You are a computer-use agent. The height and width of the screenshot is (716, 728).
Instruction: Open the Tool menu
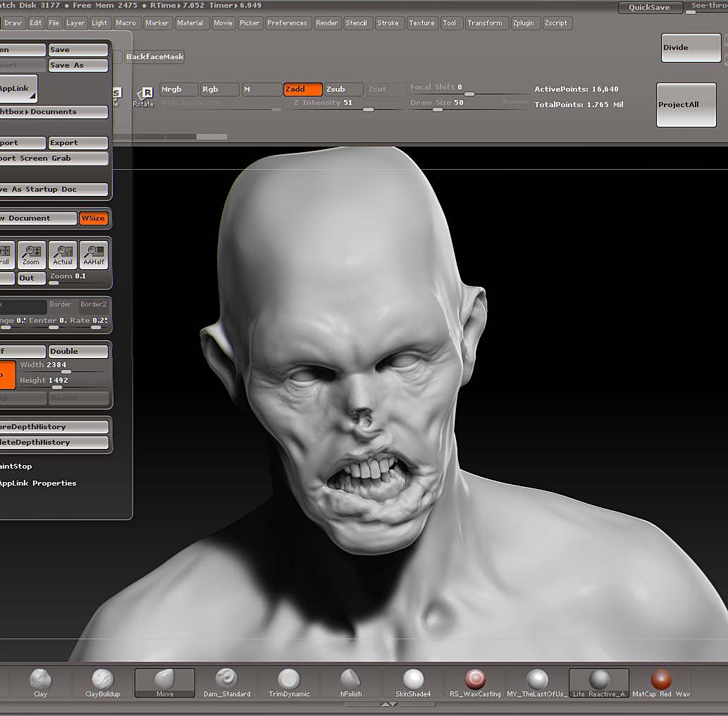[450, 23]
